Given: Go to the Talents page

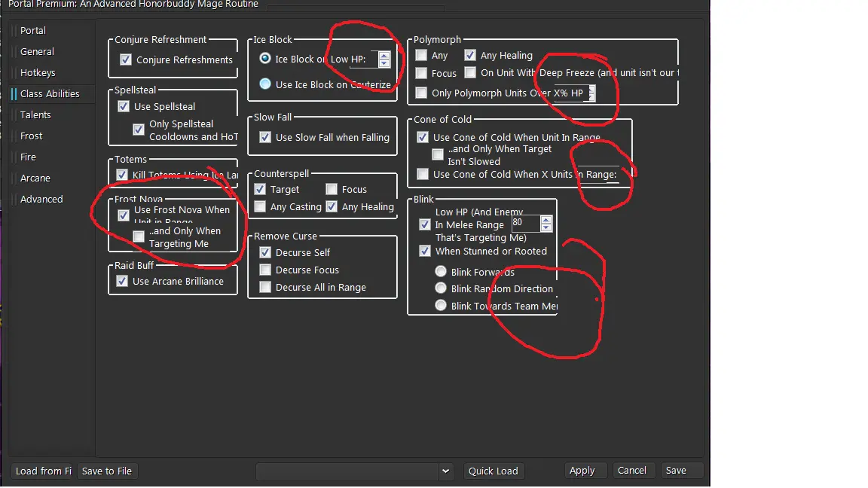Looking at the screenshot, I should 35,114.
